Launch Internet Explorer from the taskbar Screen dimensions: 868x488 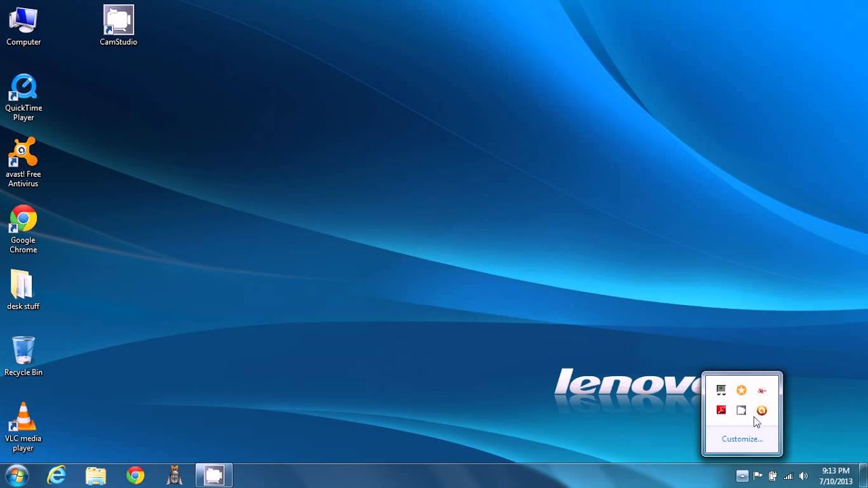pos(56,476)
